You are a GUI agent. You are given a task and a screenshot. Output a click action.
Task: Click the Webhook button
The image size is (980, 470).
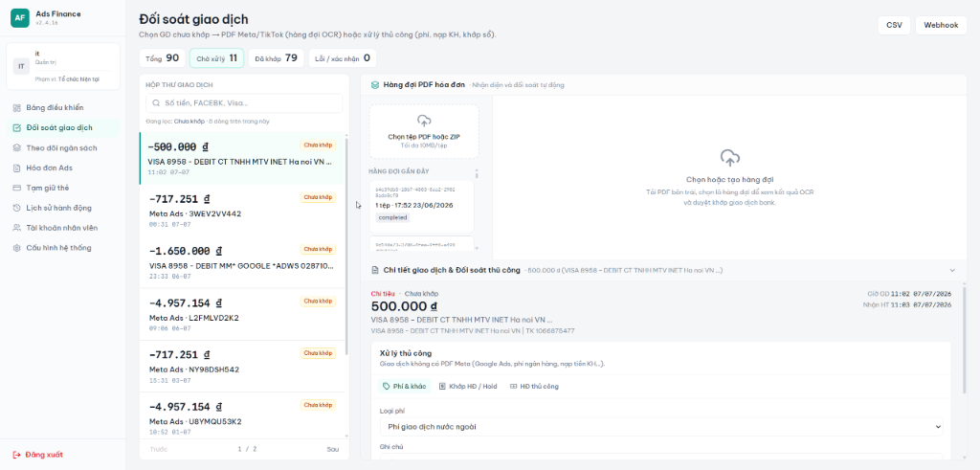942,25
